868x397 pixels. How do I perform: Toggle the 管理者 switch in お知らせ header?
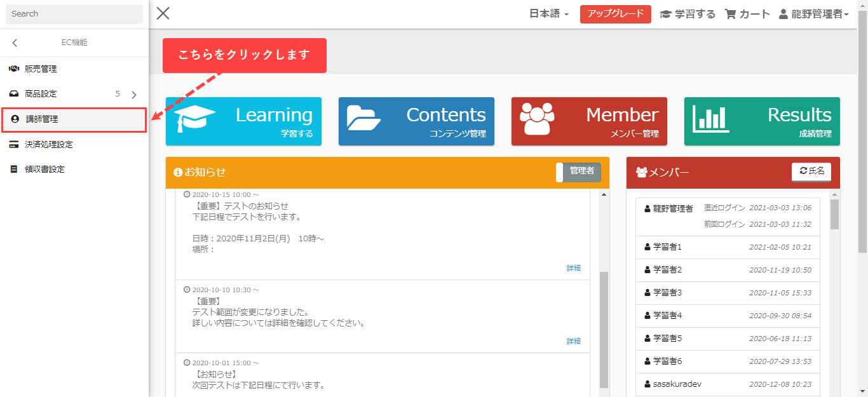coord(578,172)
